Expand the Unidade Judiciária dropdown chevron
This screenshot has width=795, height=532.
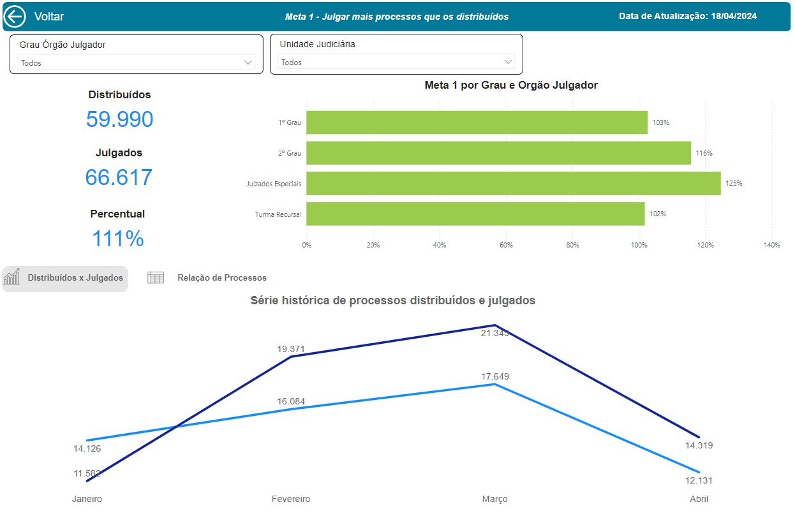pyautogui.click(x=508, y=62)
